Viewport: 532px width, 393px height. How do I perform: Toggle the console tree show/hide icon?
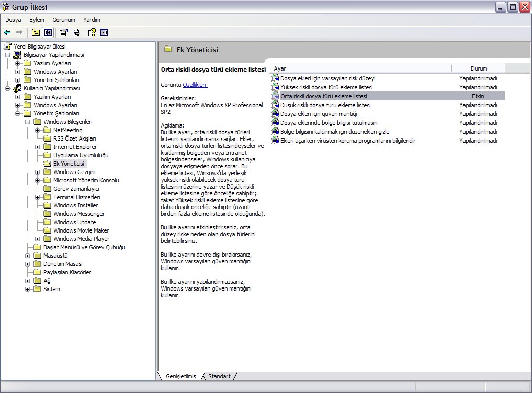point(48,32)
